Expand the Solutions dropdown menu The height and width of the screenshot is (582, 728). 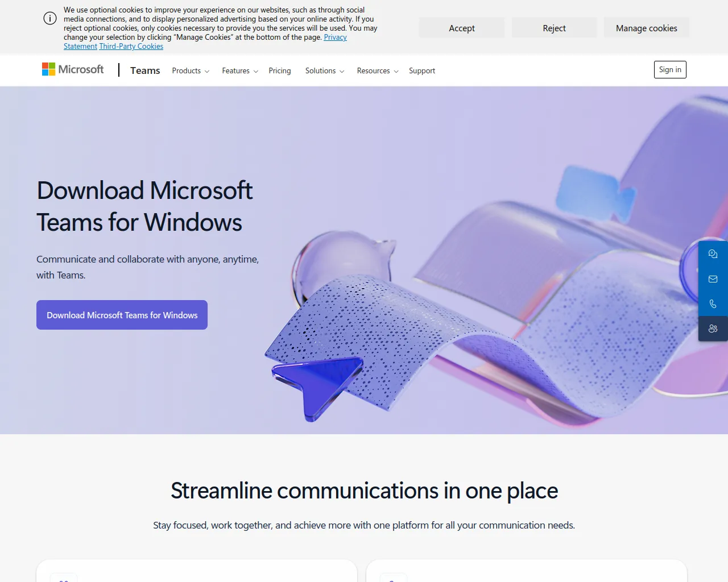coord(325,70)
